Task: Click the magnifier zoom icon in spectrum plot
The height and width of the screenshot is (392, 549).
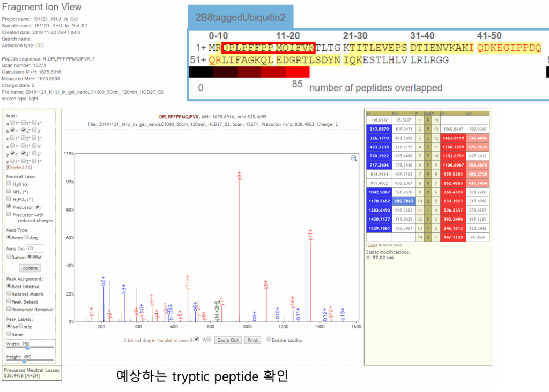Action: [x=354, y=159]
